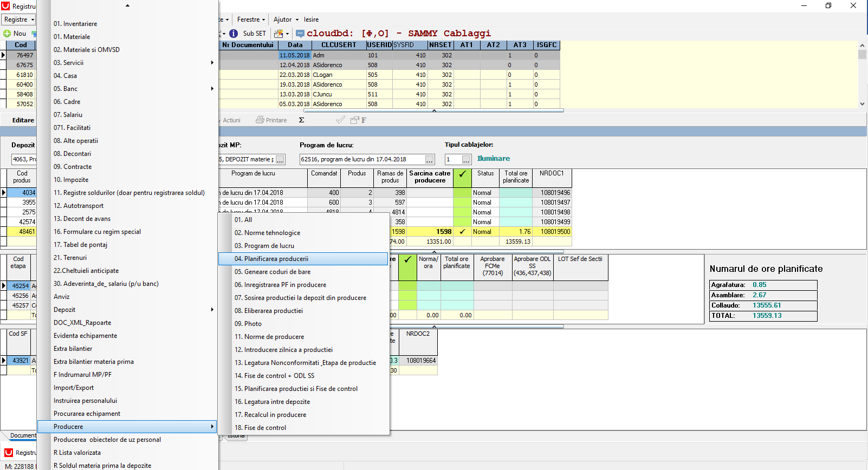
Task: Click the Sub SET button
Action: (x=254, y=34)
